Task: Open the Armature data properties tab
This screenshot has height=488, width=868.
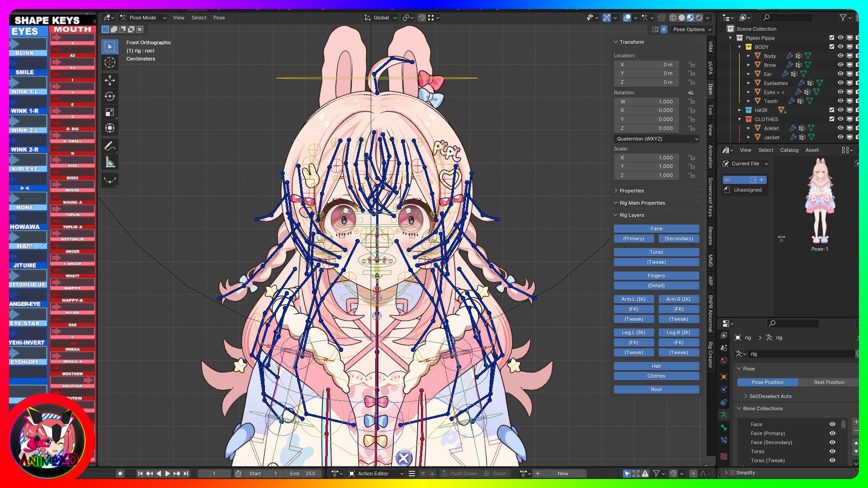Action: pos(724,415)
